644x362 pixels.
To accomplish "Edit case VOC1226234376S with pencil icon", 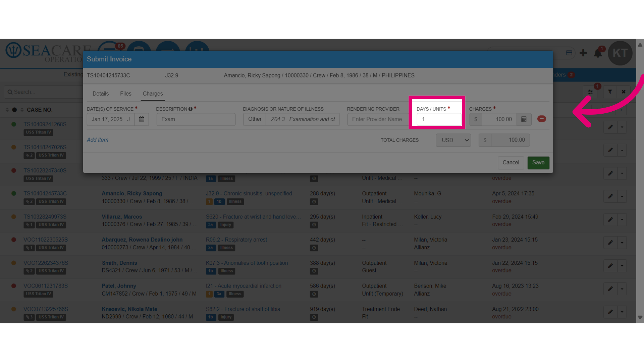I will click(610, 266).
